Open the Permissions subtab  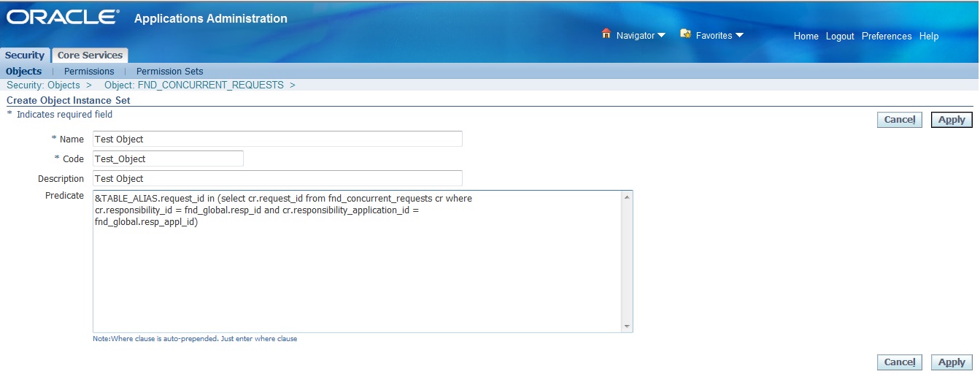click(x=89, y=71)
